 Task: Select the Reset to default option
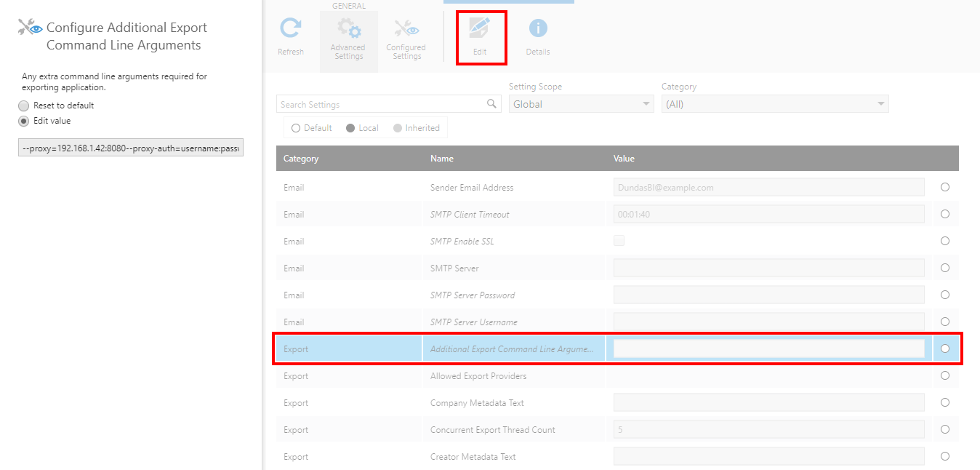(x=24, y=105)
